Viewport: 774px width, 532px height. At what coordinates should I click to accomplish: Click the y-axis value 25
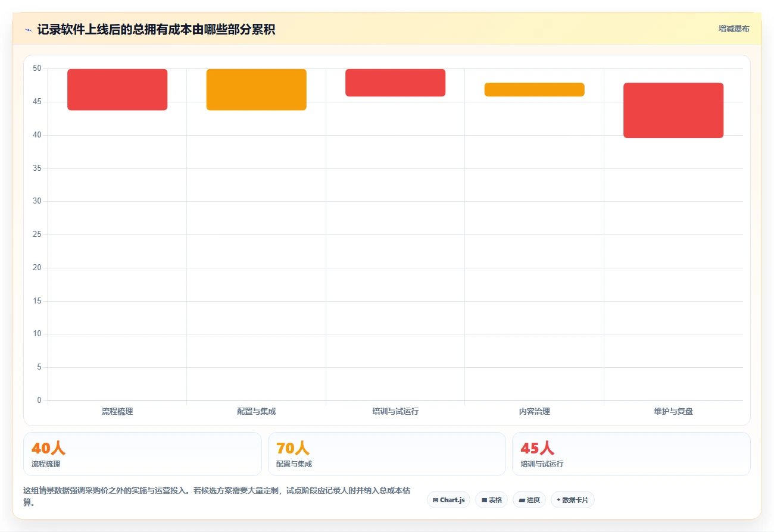click(37, 234)
